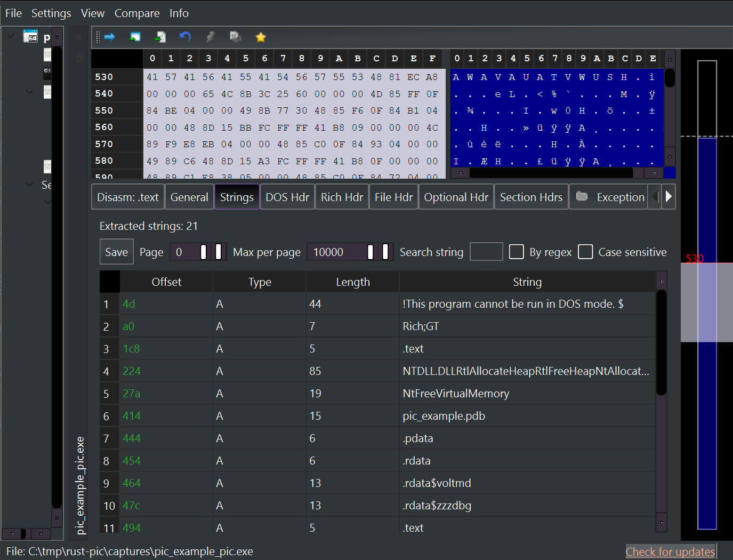Click the pic_example_pic.exe vertical file tab
Screen dimensions: 733x560
point(80,485)
